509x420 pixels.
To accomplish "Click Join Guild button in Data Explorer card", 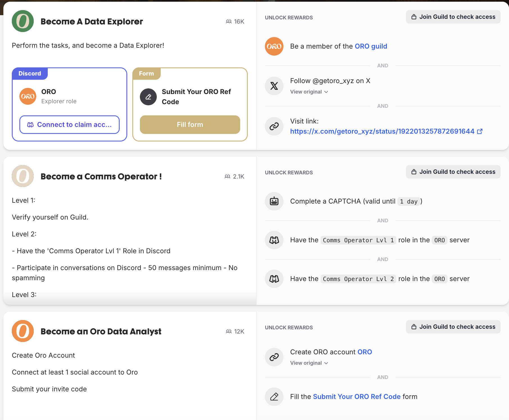I will pos(453,17).
